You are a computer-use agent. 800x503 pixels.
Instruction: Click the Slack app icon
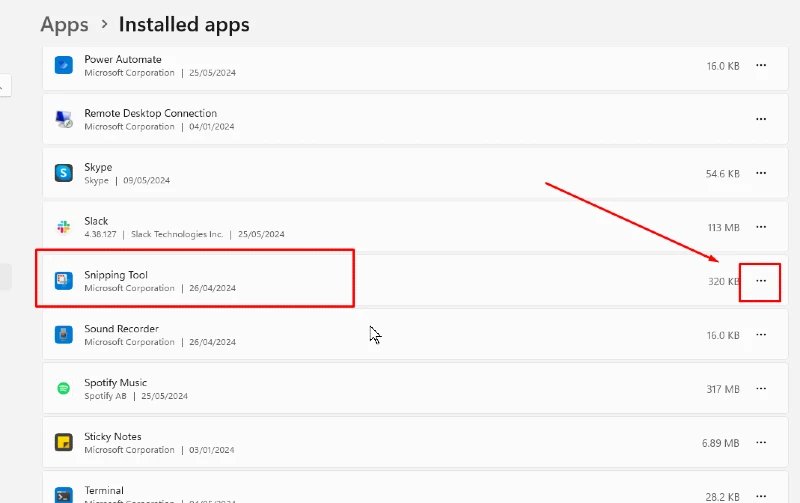point(64,227)
